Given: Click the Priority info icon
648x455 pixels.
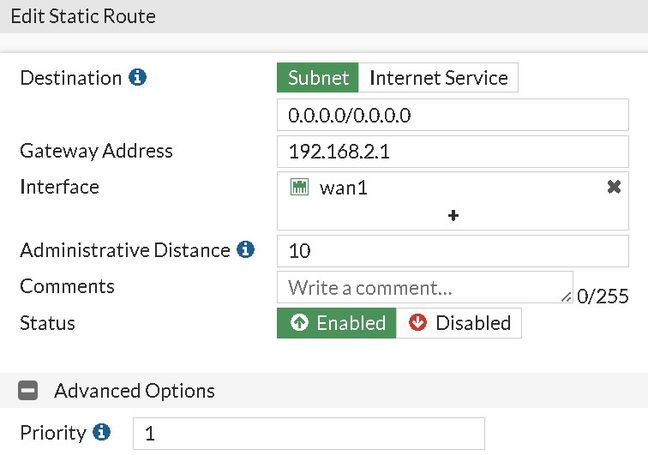Looking at the screenshot, I should (x=101, y=433).
